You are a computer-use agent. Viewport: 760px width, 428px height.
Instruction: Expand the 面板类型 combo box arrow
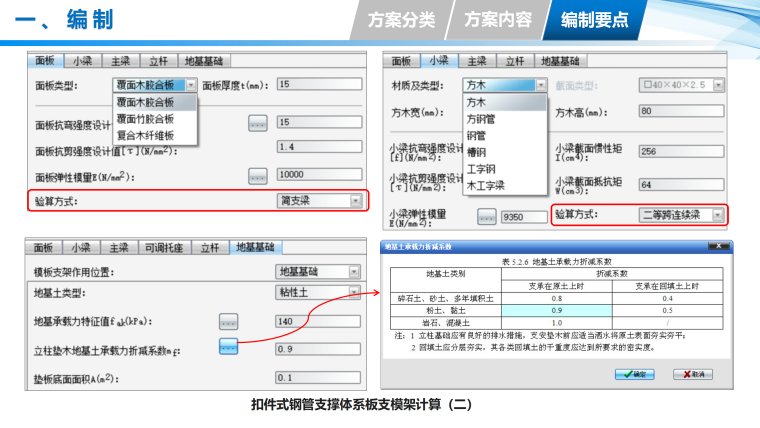(x=191, y=86)
